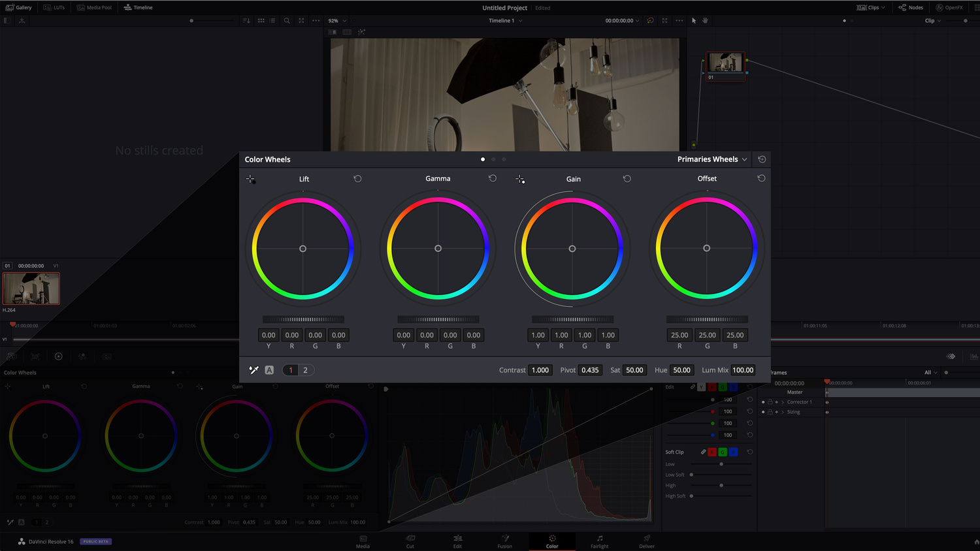Select the eyedropper auto-balance tool in Color Wheels
Viewport: 980px width, 551px height.
point(253,370)
